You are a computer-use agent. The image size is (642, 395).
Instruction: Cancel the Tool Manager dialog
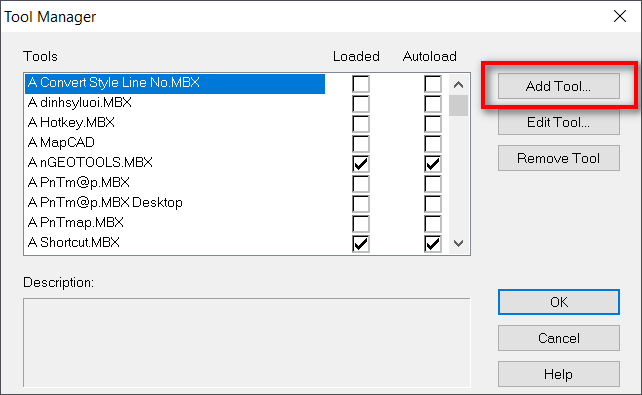[558, 338]
